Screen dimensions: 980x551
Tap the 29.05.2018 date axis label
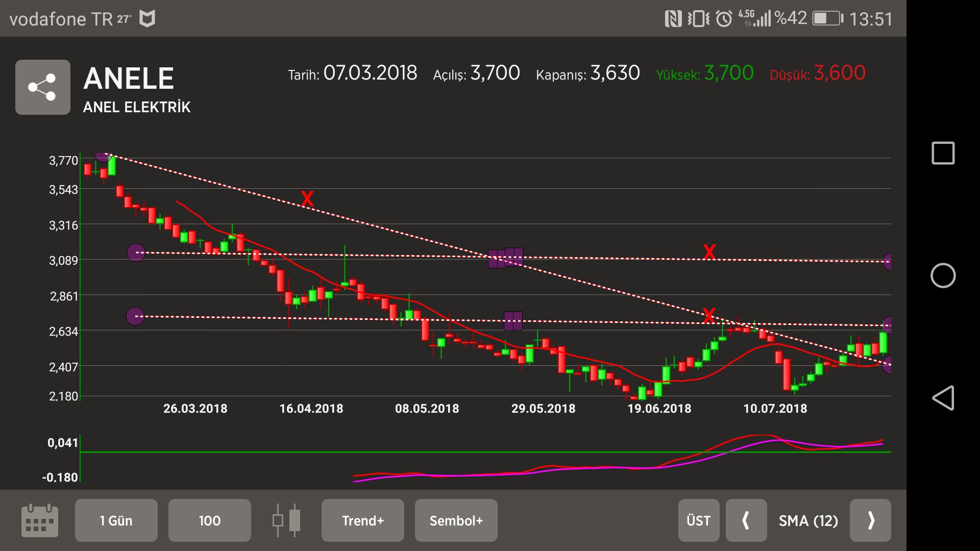coord(544,409)
